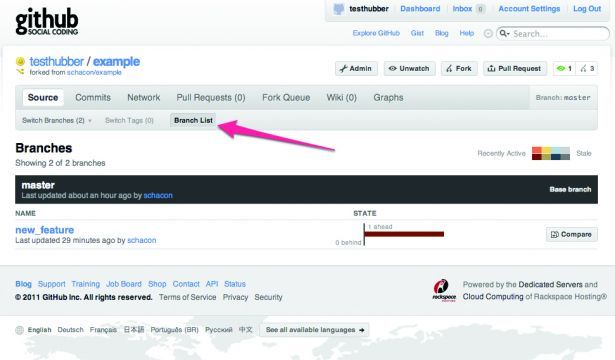Open the footer Blog link
This screenshot has width=615, height=360.
click(23, 284)
